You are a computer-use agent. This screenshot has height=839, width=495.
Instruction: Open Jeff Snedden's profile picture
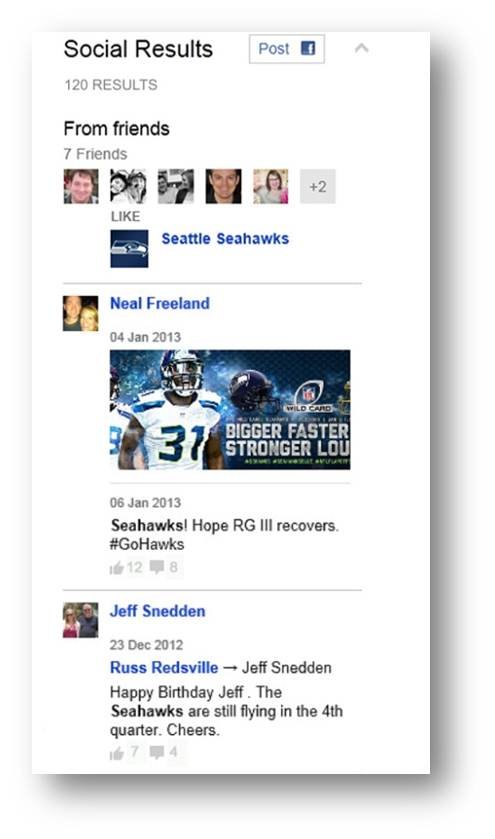81,620
